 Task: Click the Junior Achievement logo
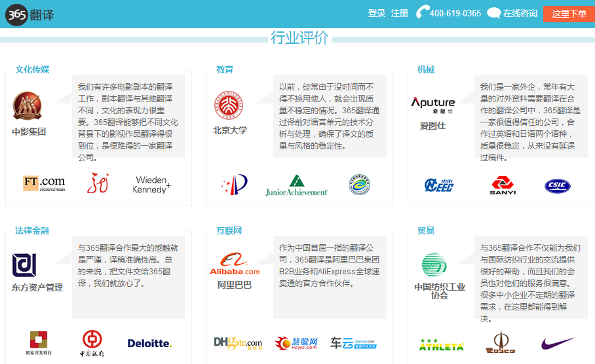pyautogui.click(x=297, y=185)
